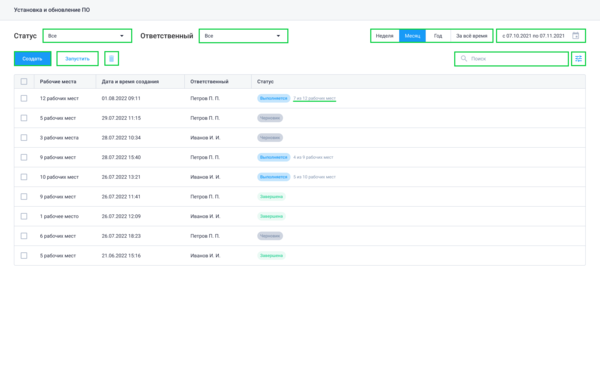Select the Месяц period tab
The image size is (600, 386).
tap(412, 36)
